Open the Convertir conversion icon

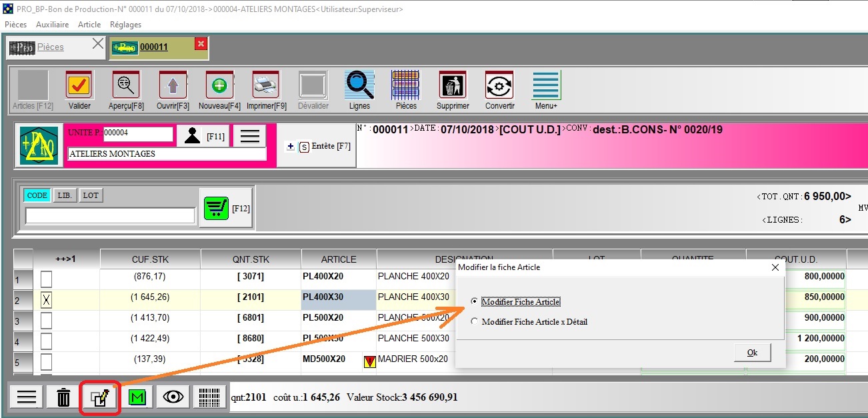coord(499,85)
